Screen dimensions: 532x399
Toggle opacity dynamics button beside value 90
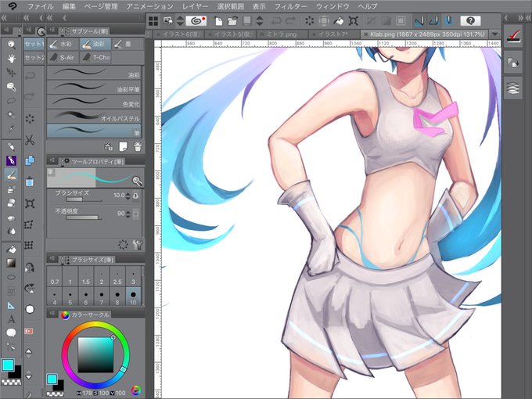[x=135, y=214]
